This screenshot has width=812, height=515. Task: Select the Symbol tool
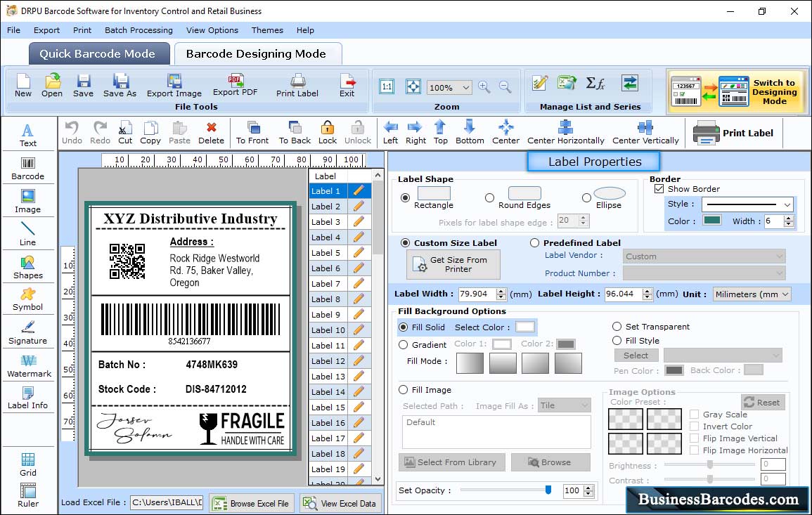[x=28, y=300]
